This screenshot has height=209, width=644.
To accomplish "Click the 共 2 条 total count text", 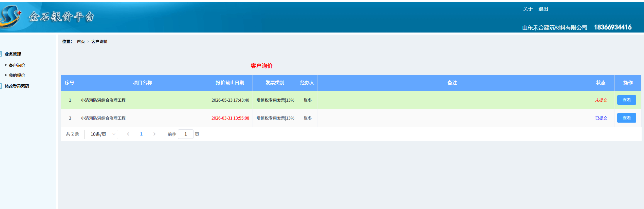I will pyautogui.click(x=72, y=134).
